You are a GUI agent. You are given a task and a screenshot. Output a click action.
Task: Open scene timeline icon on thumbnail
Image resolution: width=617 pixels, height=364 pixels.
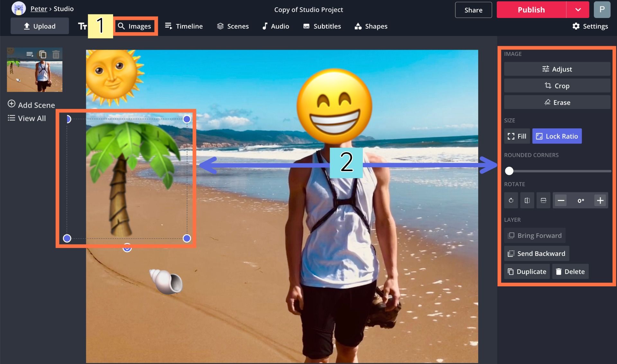click(x=30, y=54)
